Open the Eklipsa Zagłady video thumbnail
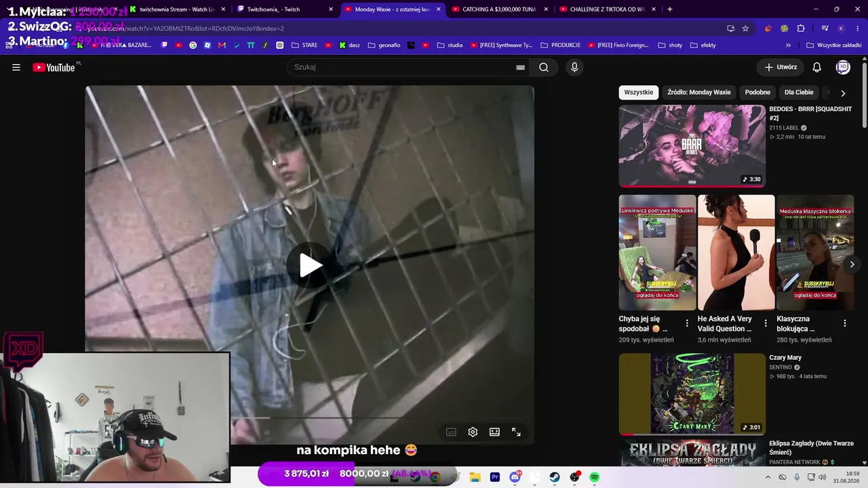 (692, 453)
